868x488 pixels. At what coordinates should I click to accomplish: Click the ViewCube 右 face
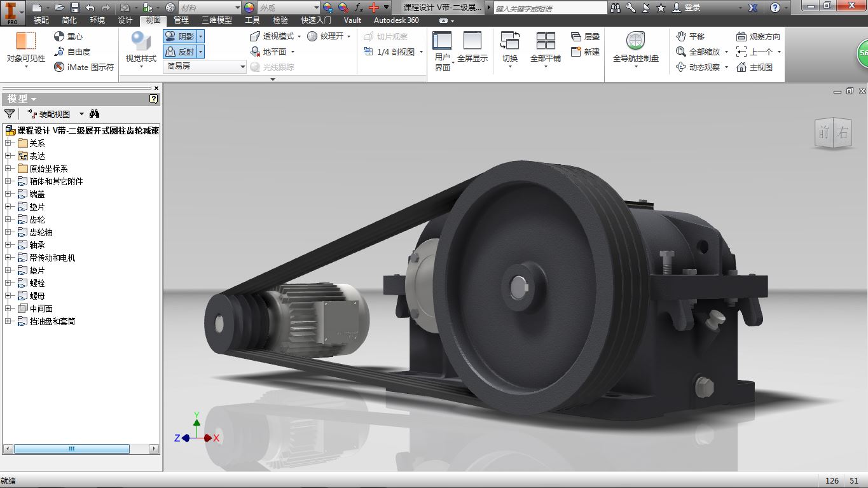[x=842, y=132]
